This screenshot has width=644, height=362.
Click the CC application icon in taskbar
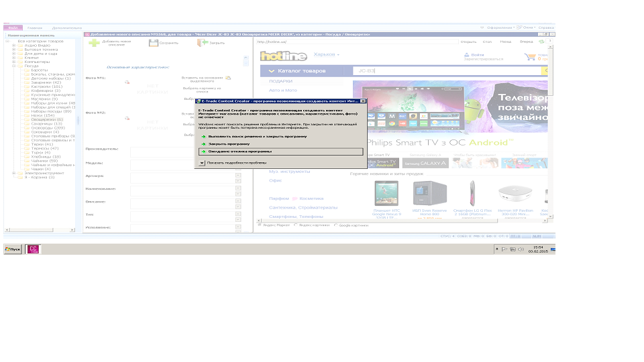tap(33, 249)
